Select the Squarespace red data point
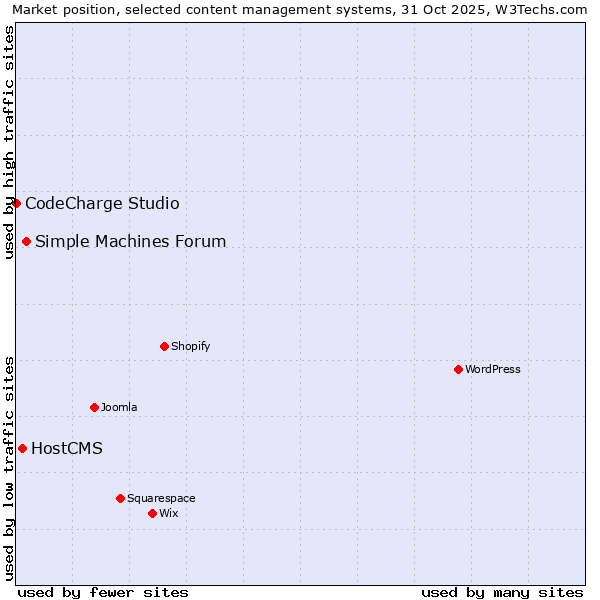The height and width of the screenshot is (600, 600). tap(120, 498)
